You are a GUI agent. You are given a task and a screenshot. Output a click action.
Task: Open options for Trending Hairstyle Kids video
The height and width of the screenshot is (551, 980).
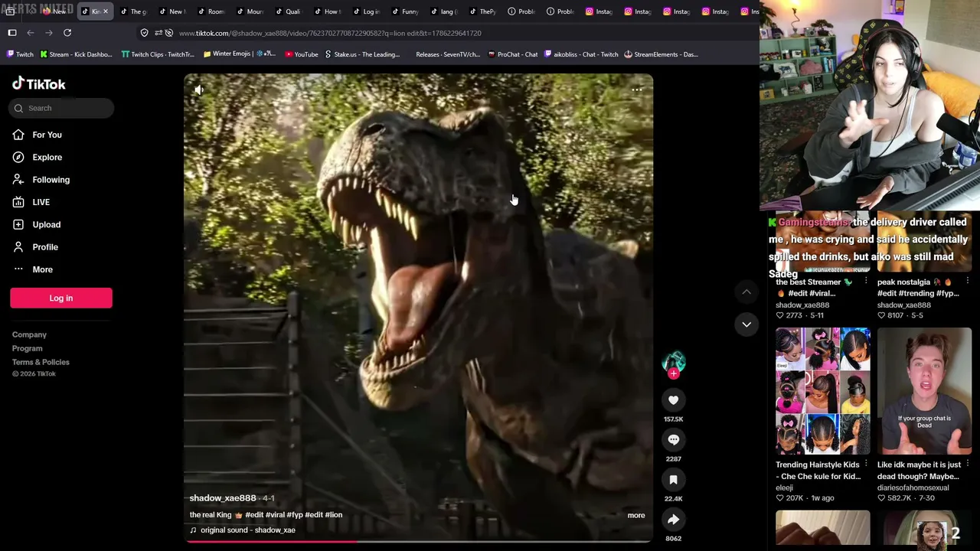click(x=866, y=464)
